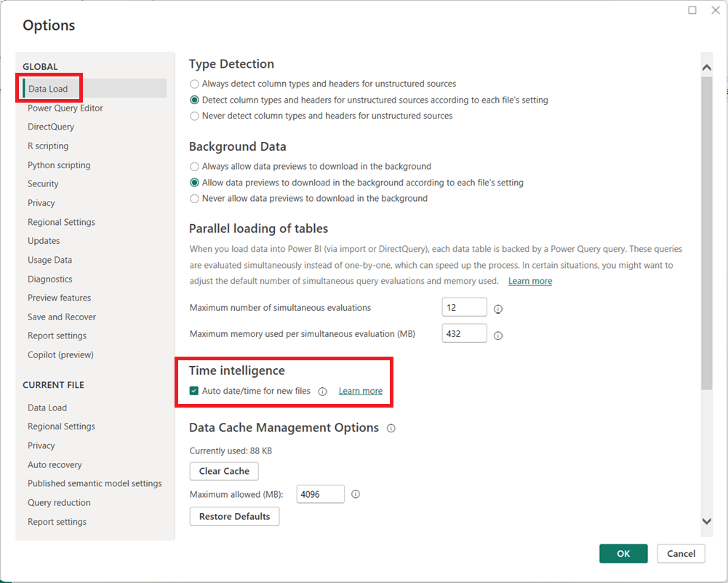
Task: Click info icon beside maximum memory field
Action: (x=498, y=336)
